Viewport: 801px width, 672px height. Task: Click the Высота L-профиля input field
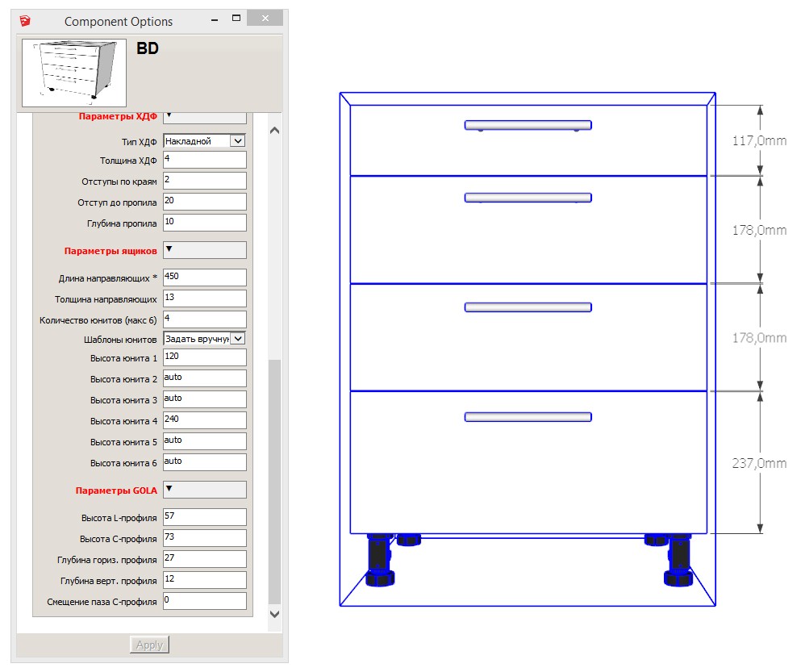(204, 516)
